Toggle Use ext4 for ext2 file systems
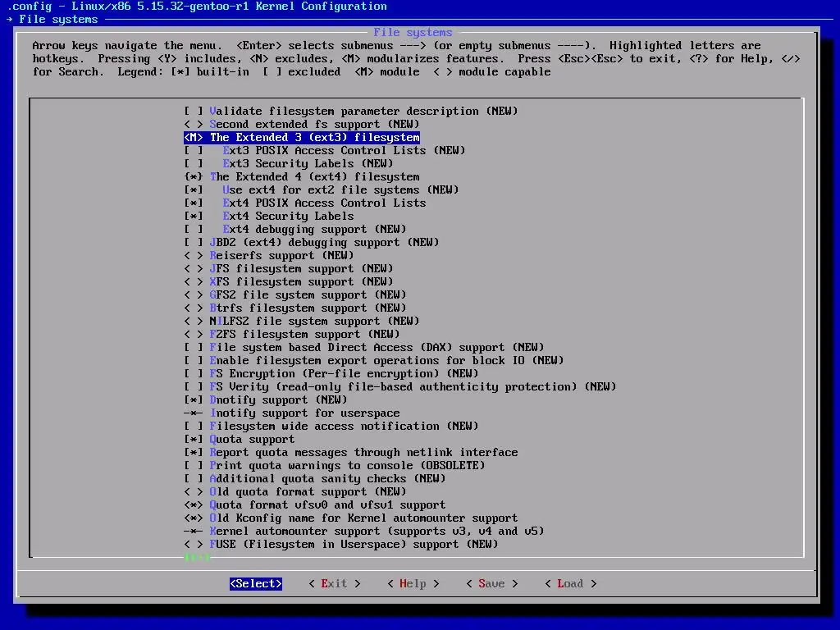Viewport: 840px width, 630px height. pos(194,189)
